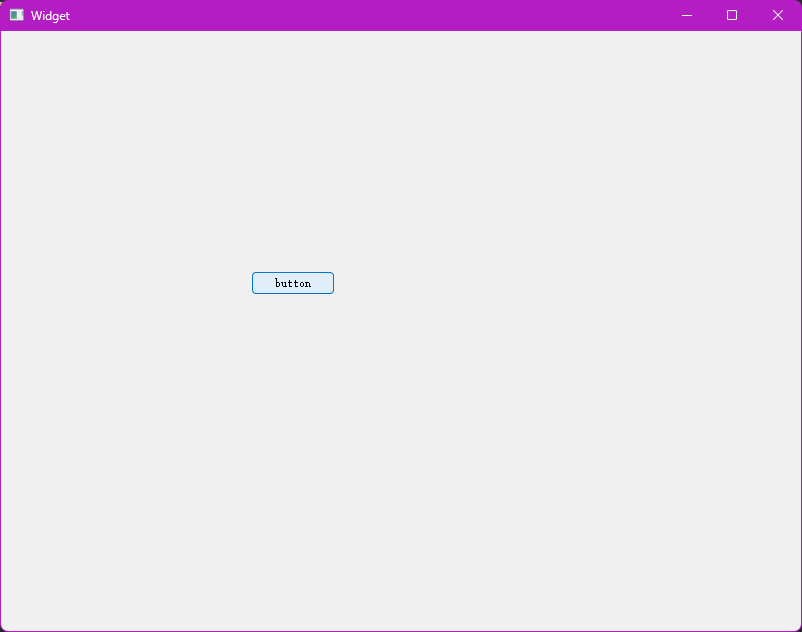Open the Widget window system menu icon
802x632 pixels.
[x=16, y=15]
